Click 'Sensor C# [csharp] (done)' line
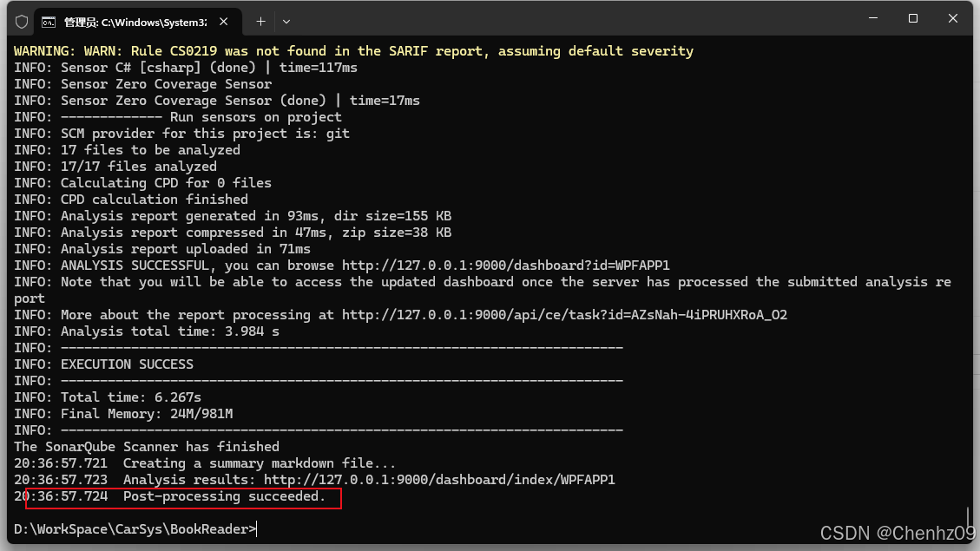The image size is (980, 551). click(186, 68)
